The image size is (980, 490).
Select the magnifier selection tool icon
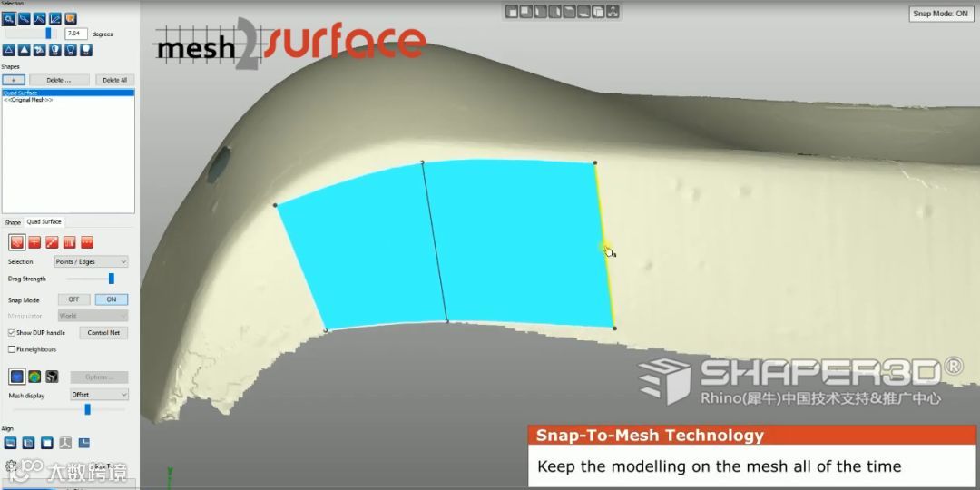(x=9, y=19)
